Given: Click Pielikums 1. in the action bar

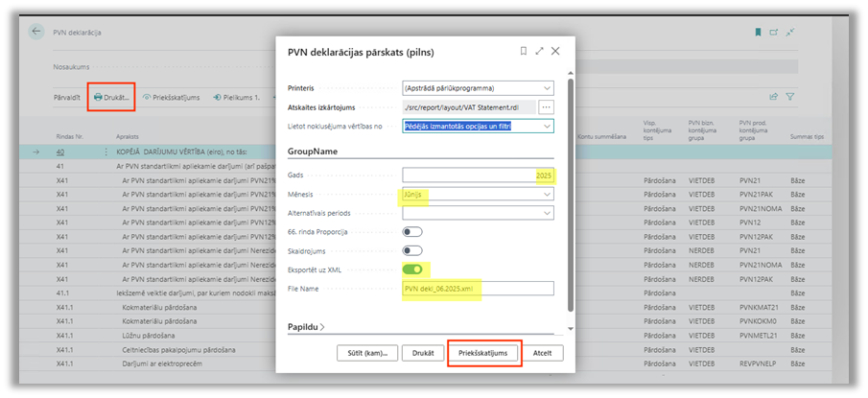Looking at the screenshot, I should [x=237, y=97].
